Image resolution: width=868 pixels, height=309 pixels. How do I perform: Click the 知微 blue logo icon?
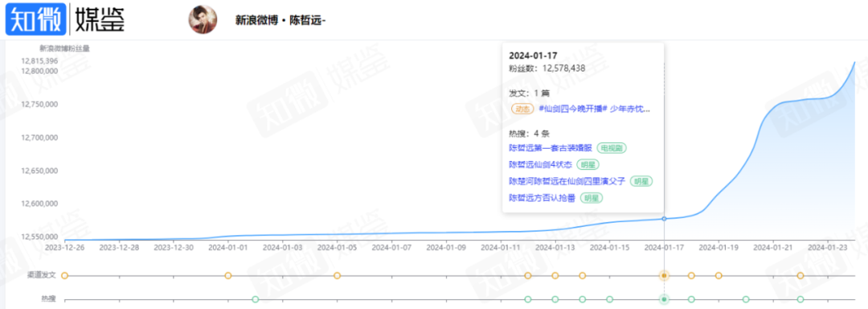[x=36, y=19]
